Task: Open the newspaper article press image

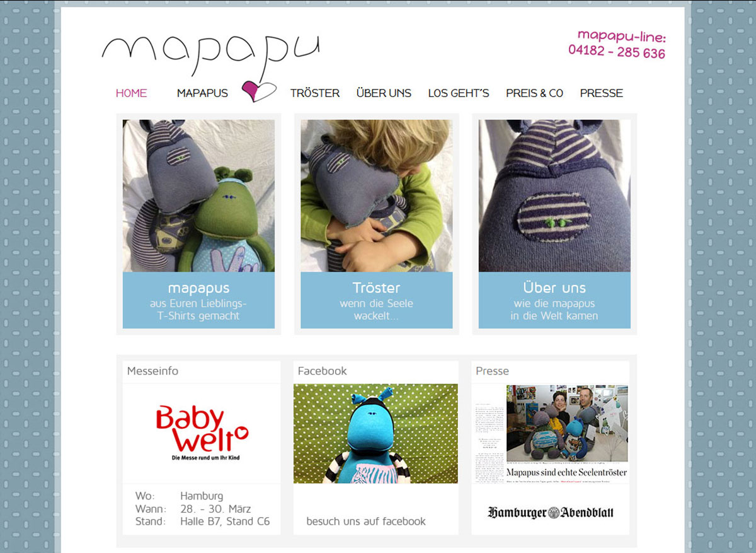Action: [550, 434]
